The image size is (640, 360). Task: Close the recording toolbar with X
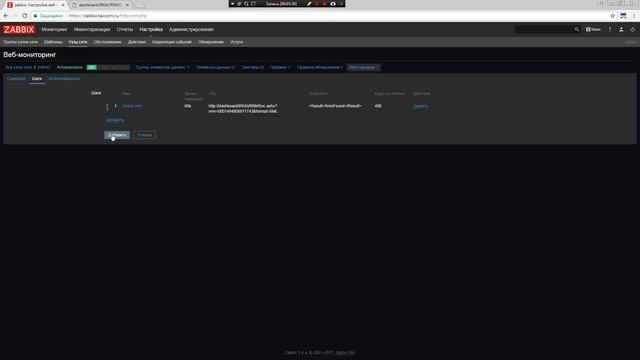(x=341, y=4)
